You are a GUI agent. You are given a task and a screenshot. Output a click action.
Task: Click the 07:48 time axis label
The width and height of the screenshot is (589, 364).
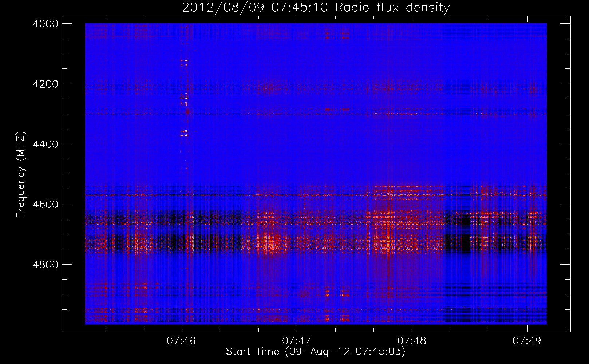click(x=412, y=341)
